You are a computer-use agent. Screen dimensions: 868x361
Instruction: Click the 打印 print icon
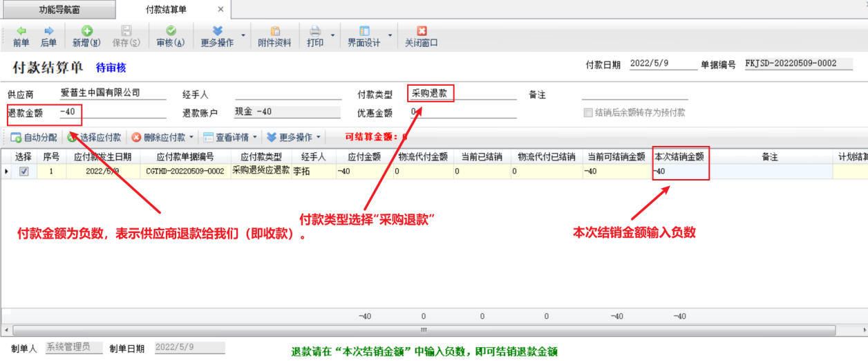(315, 36)
